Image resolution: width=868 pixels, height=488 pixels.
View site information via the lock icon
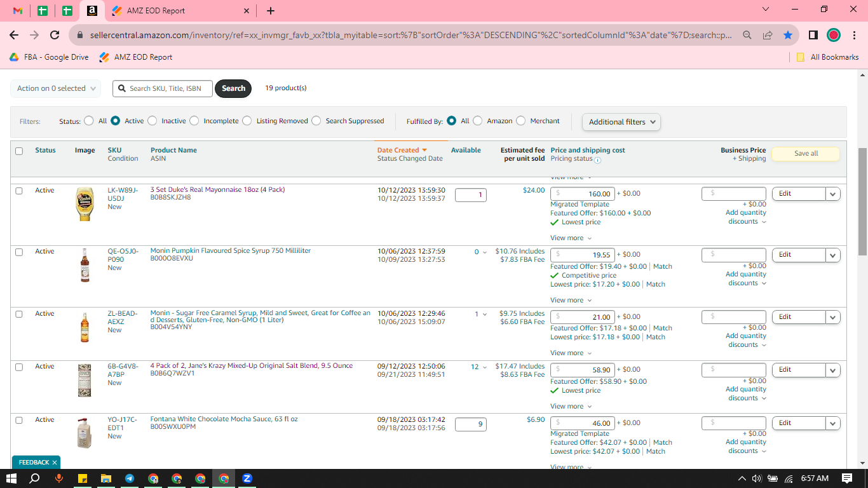click(x=79, y=35)
